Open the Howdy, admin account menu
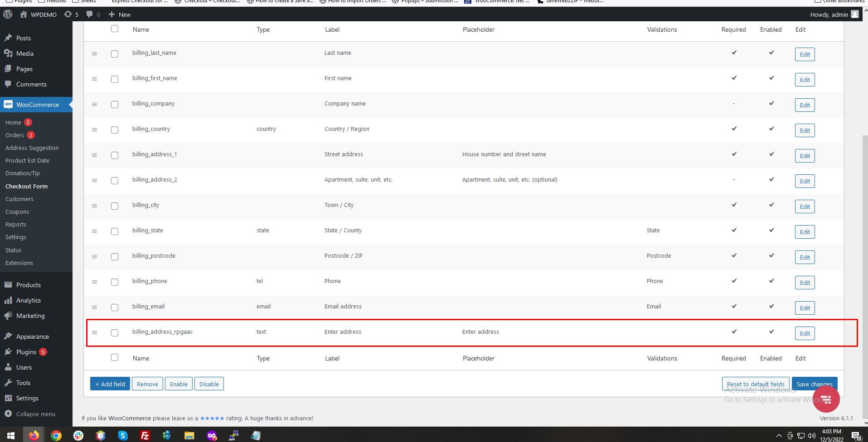This screenshot has width=868, height=442. [834, 14]
